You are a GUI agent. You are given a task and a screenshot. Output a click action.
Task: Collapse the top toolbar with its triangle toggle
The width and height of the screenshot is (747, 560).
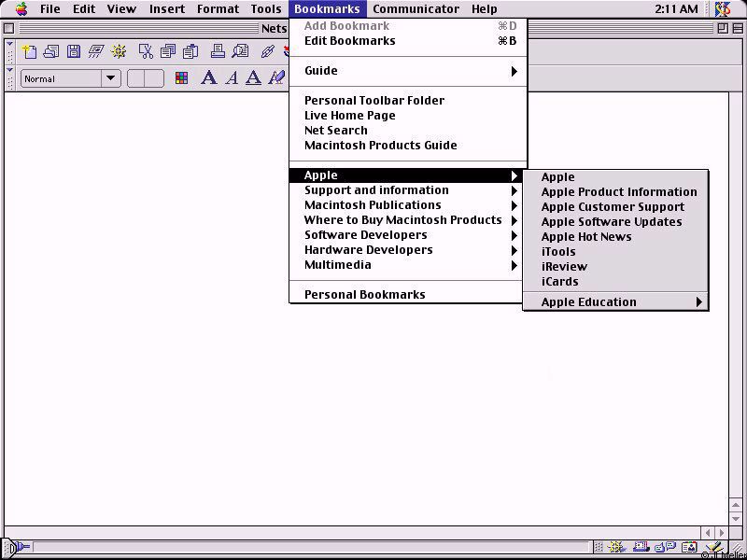pyautogui.click(x=10, y=45)
